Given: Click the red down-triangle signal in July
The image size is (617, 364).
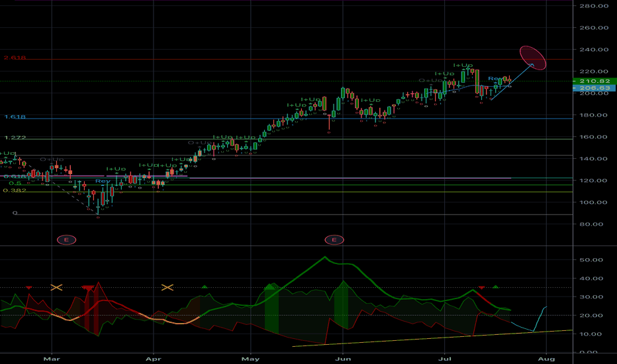Looking at the screenshot, I should pos(482,288).
